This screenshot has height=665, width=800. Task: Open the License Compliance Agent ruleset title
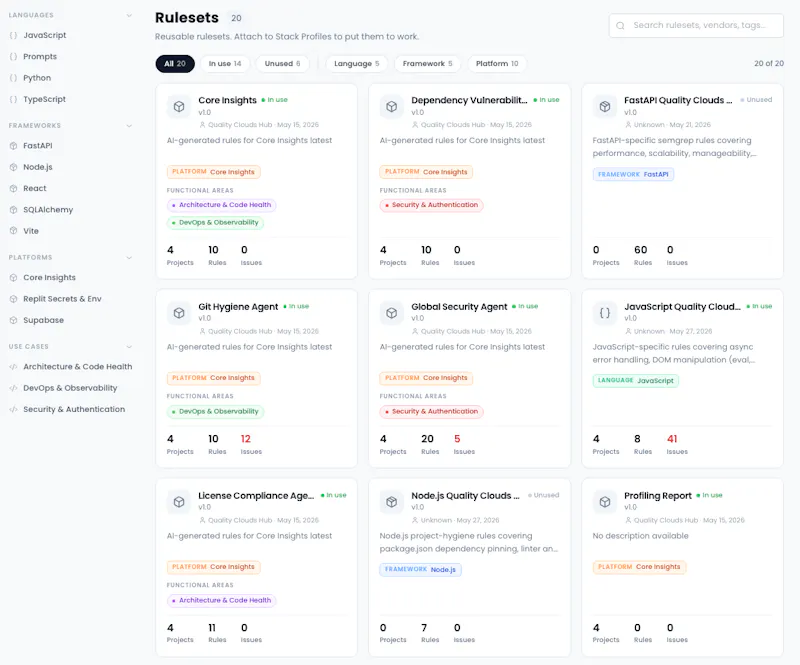tap(256, 496)
